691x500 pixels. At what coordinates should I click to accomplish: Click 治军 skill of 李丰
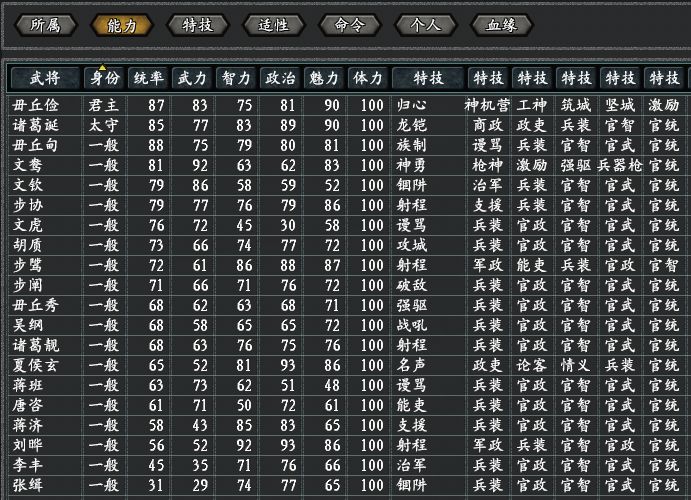(x=411, y=465)
